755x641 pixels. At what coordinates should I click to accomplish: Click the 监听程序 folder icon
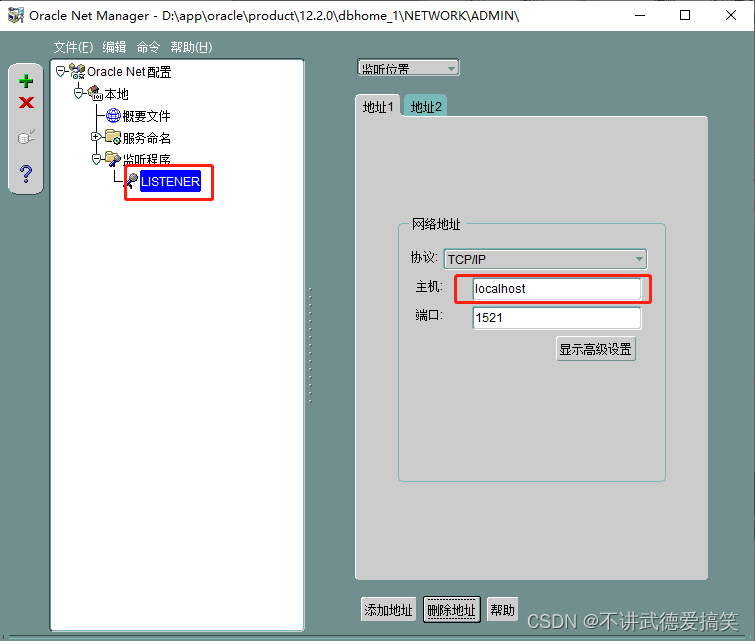(113, 158)
